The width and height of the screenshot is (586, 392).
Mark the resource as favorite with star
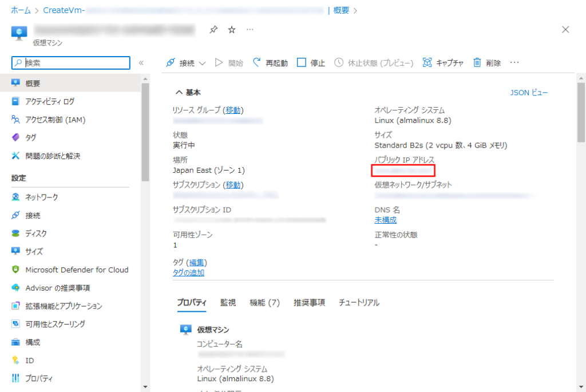pos(232,30)
